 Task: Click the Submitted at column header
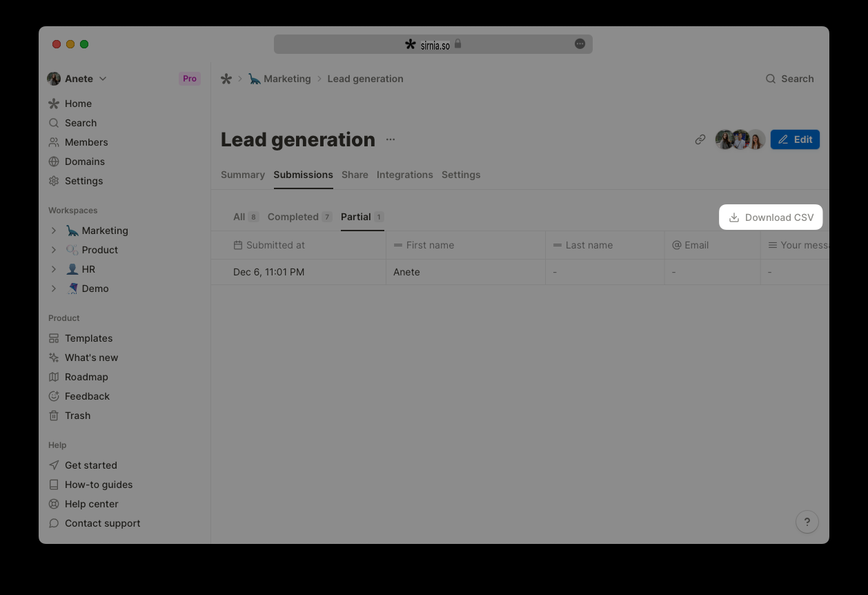(299, 245)
